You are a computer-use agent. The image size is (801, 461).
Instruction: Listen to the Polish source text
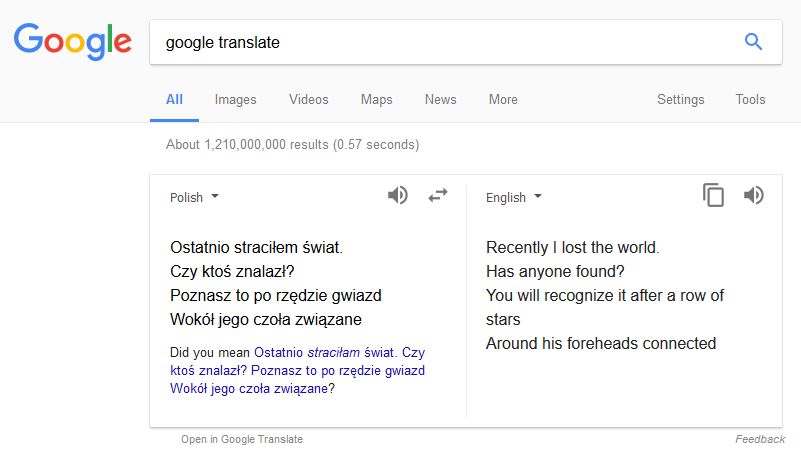tap(398, 195)
